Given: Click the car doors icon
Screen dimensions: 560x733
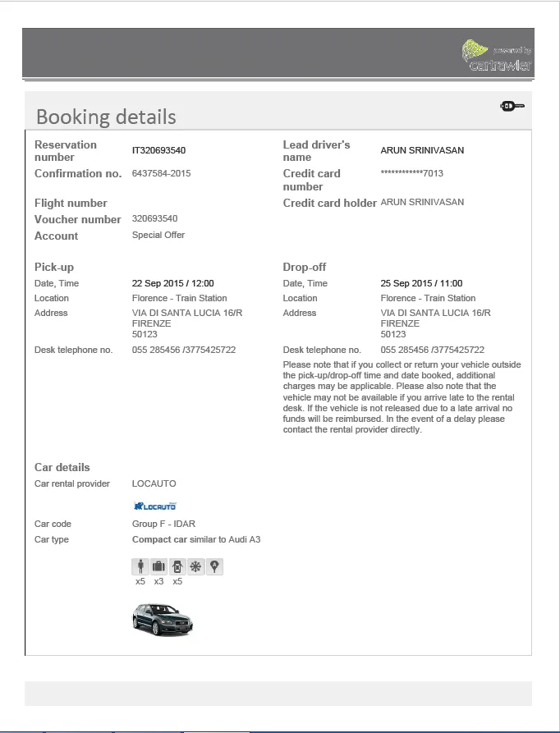Looking at the screenshot, I should point(177,566).
